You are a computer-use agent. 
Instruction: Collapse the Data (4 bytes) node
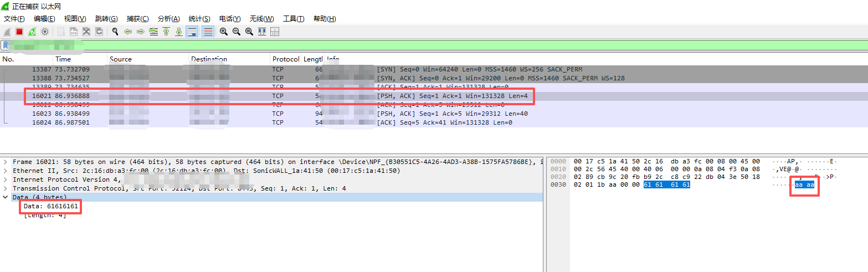[6, 197]
